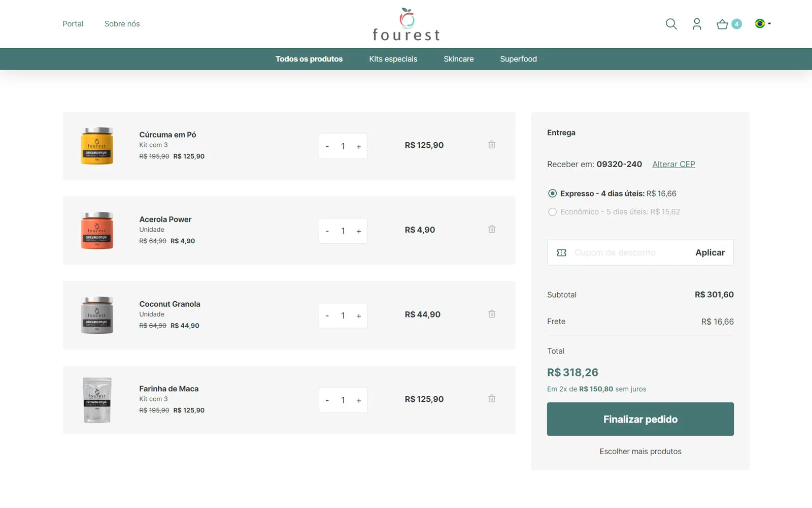Click the Finalizar pedido button

coord(640,419)
